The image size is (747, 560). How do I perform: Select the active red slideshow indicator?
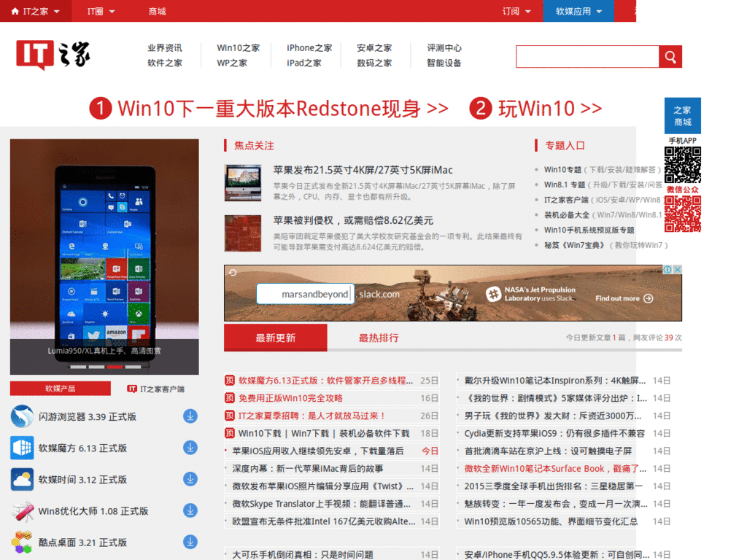tap(115, 367)
